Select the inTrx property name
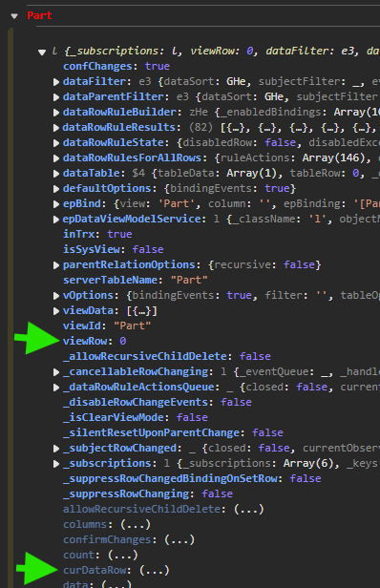 point(79,235)
